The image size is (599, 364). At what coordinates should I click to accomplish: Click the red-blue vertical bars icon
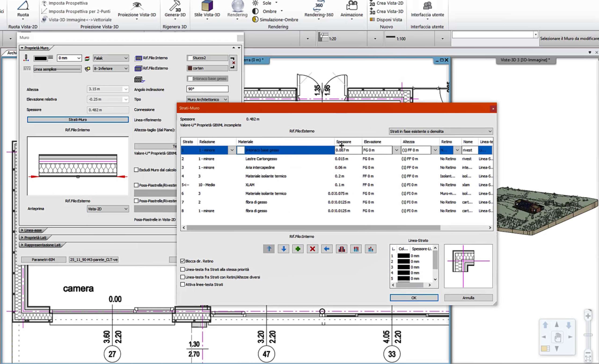pos(356,249)
